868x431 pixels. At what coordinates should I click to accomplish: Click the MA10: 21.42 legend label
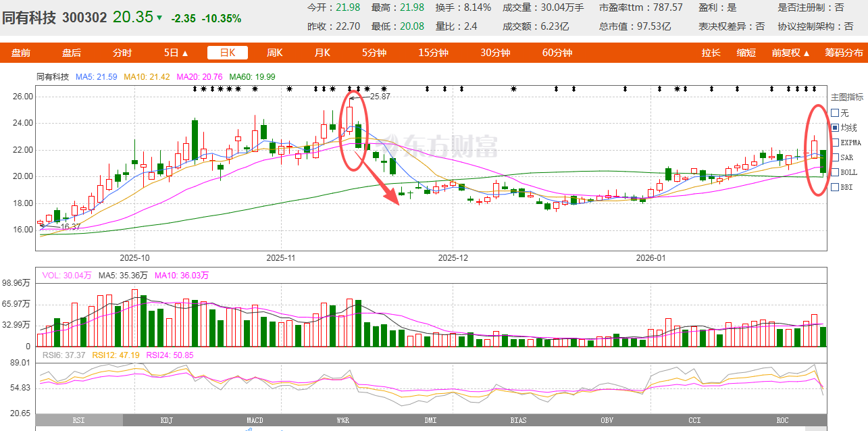[147, 77]
